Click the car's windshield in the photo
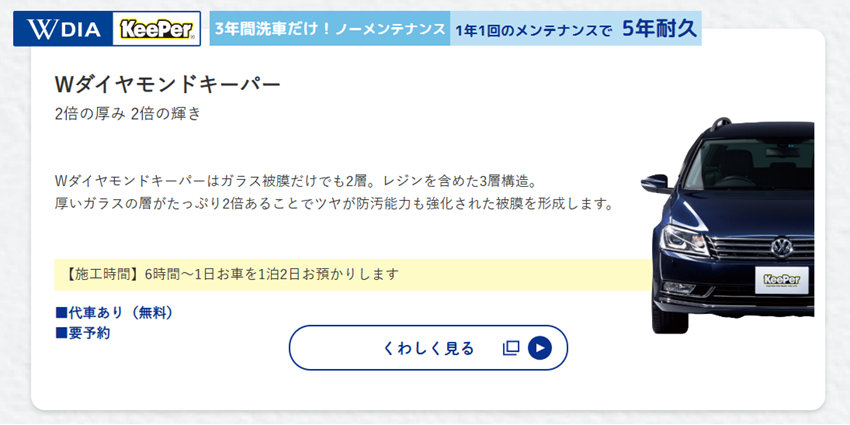 (x=760, y=160)
